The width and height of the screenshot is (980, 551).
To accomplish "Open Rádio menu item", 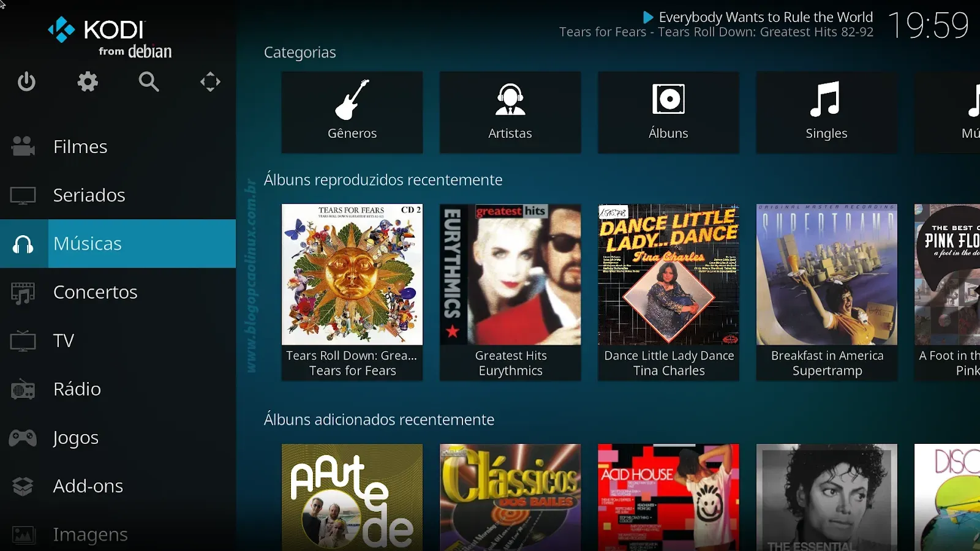I will (x=118, y=389).
